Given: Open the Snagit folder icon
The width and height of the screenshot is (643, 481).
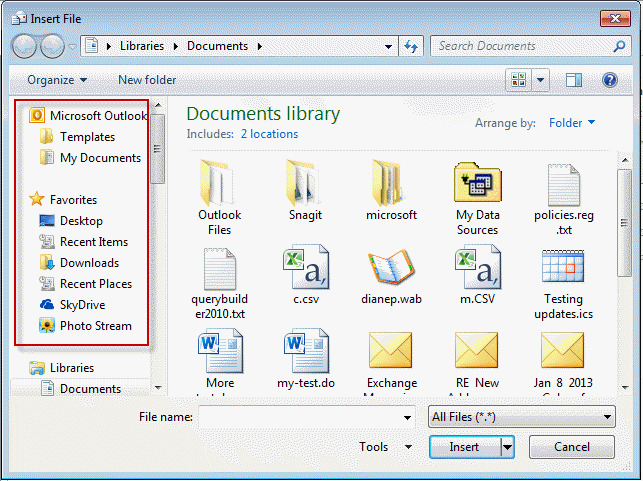Looking at the screenshot, I should tap(305, 183).
